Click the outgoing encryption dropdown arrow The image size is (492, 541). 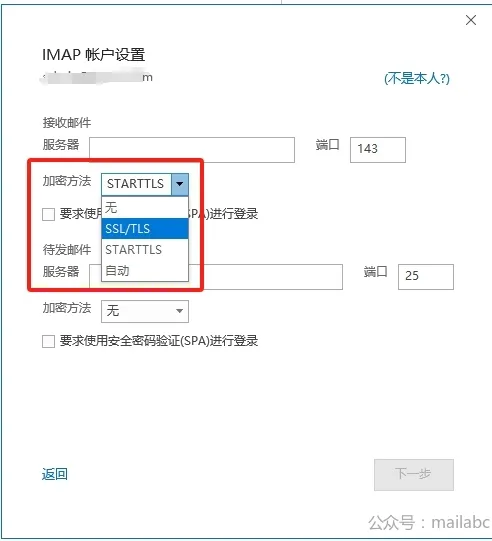179,311
